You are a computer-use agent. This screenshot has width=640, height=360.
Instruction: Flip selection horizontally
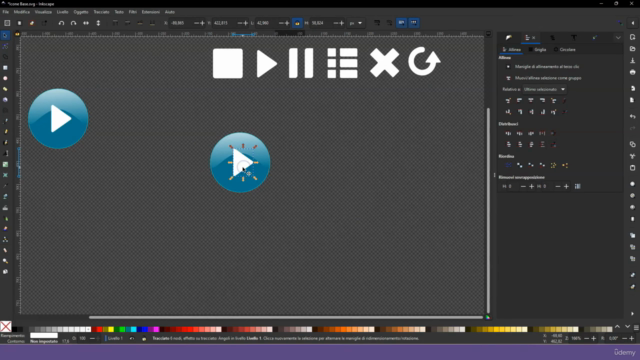86,23
